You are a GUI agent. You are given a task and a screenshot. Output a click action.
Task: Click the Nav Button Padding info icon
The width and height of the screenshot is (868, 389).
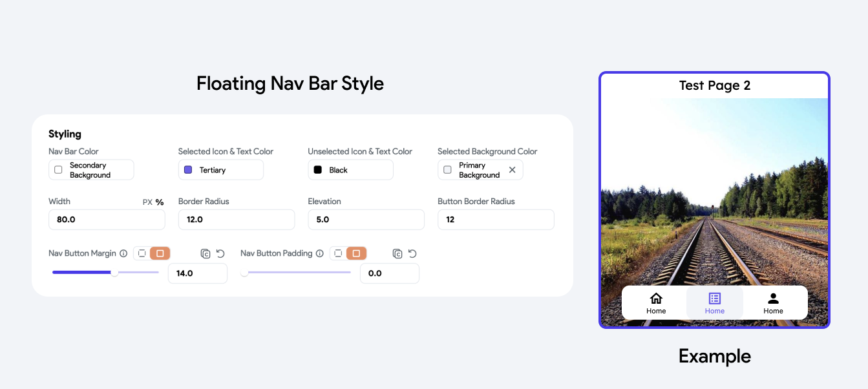coord(319,253)
